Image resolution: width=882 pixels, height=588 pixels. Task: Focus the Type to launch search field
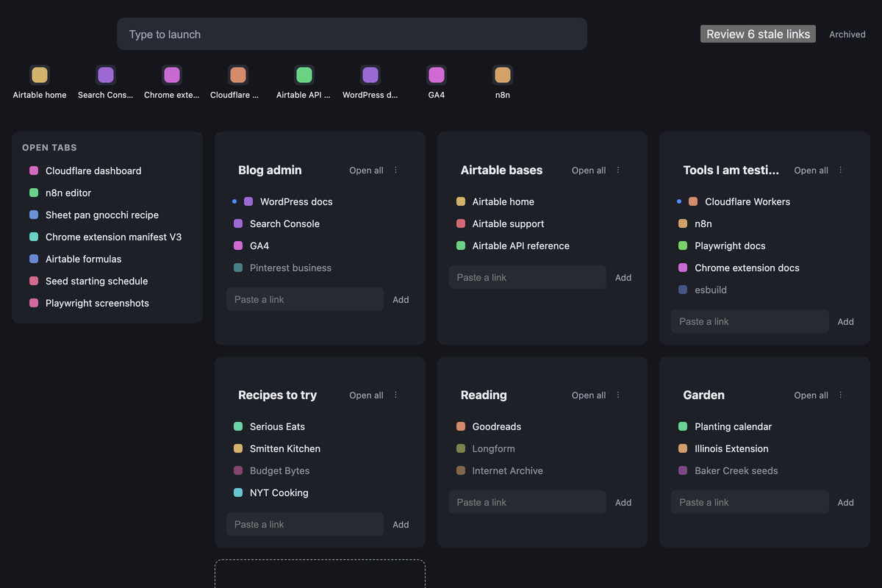[352, 34]
